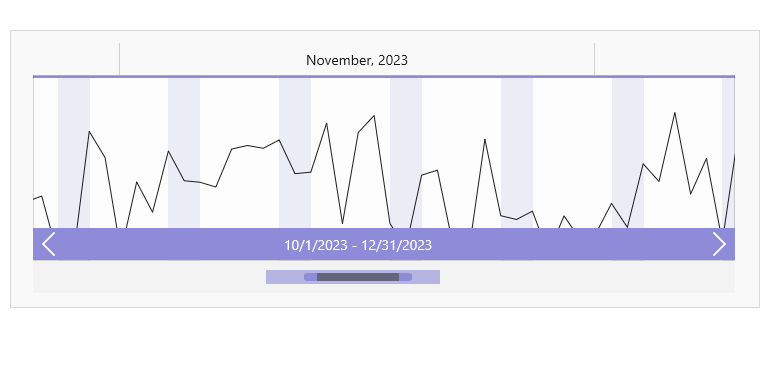Select the November, 2023 month header

click(x=357, y=60)
